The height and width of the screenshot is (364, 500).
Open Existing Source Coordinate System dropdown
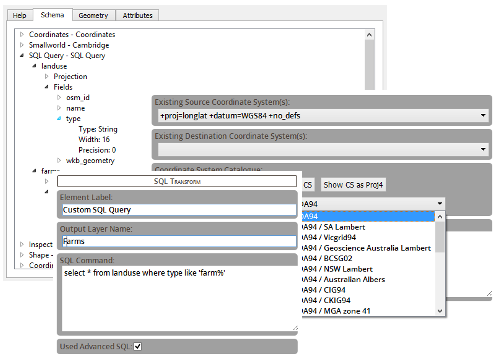coord(483,115)
